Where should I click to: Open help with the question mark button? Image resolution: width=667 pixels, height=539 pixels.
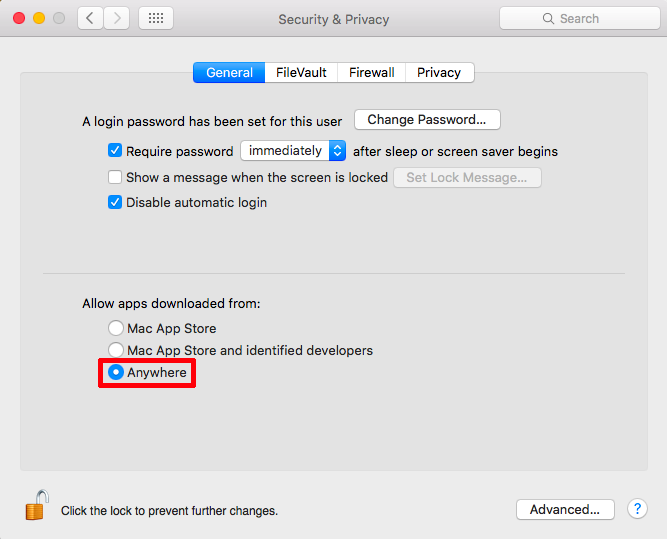point(637,509)
